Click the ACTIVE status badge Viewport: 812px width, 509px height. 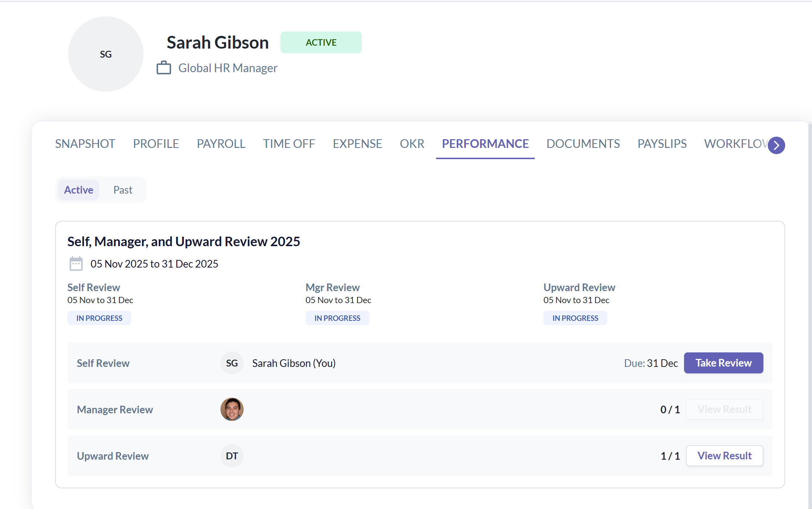coord(321,42)
